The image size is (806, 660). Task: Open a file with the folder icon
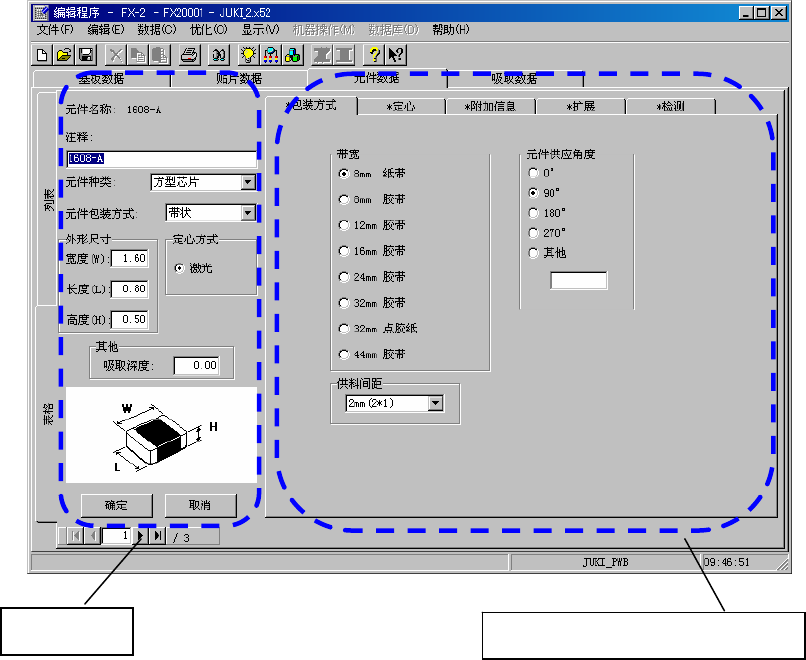point(64,55)
